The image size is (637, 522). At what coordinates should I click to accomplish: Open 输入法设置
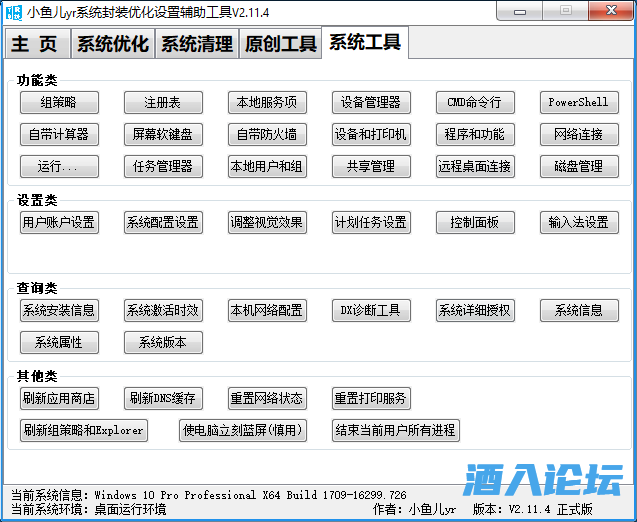(579, 223)
